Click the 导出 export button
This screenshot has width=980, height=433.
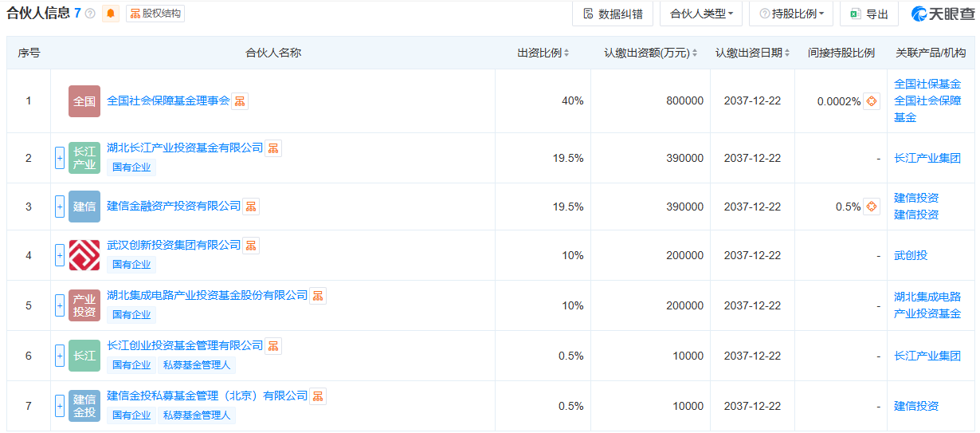click(x=869, y=14)
